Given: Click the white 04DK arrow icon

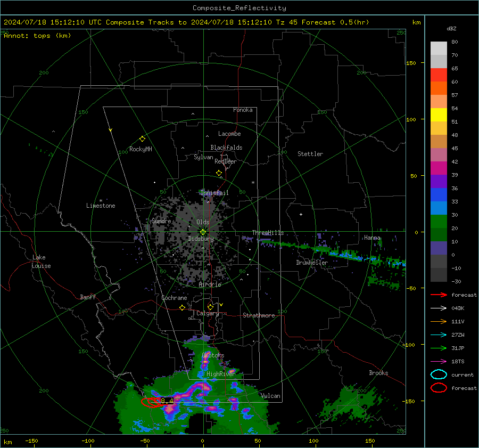Looking at the screenshot, I should click(x=439, y=308).
